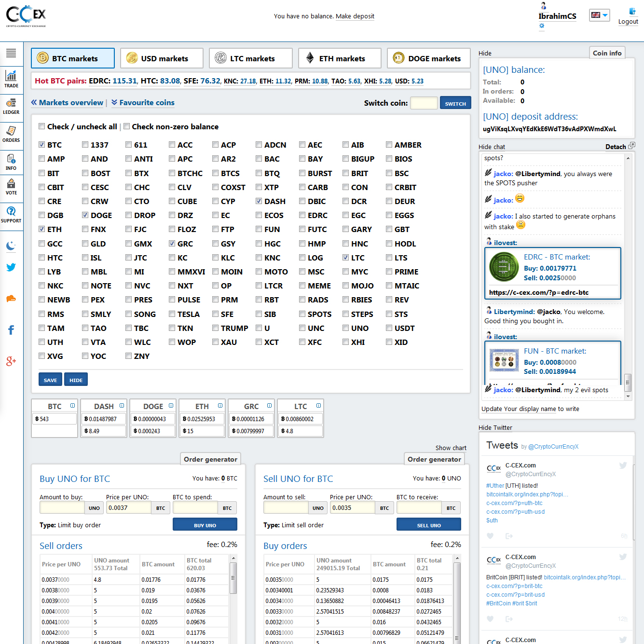Click the Amount to buy input field
Image resolution: width=644 pixels, height=644 pixels.
62,507
